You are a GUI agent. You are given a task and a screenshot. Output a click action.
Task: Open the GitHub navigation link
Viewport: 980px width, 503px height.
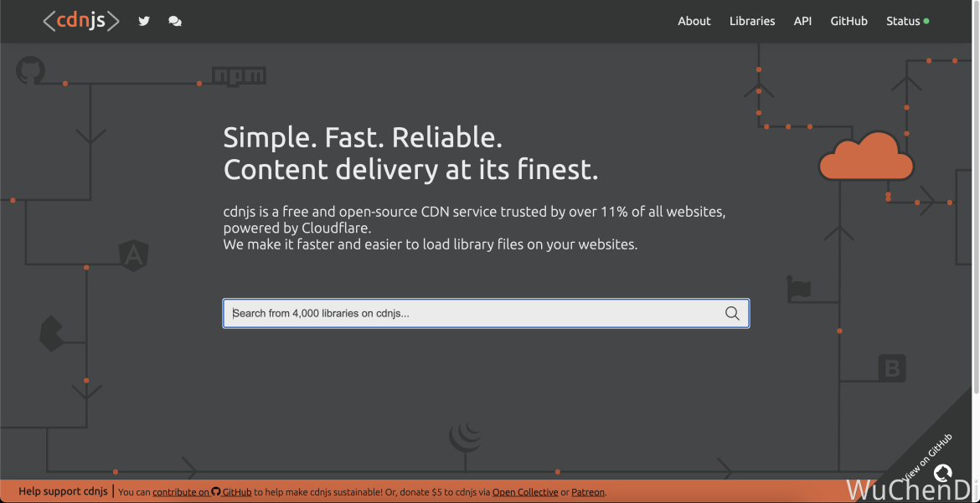(848, 21)
